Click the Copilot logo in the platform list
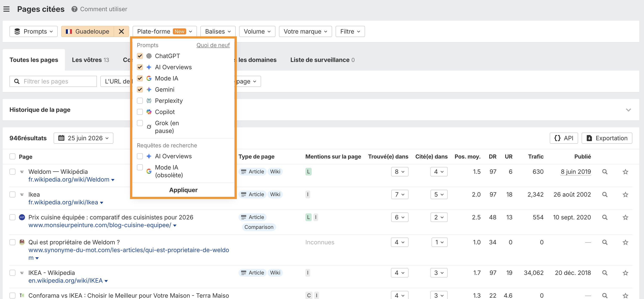Screen dimensions: 644x299 149,112
